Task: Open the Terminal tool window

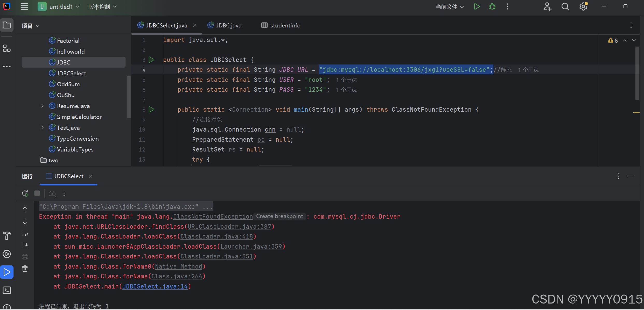Action: tap(7, 290)
